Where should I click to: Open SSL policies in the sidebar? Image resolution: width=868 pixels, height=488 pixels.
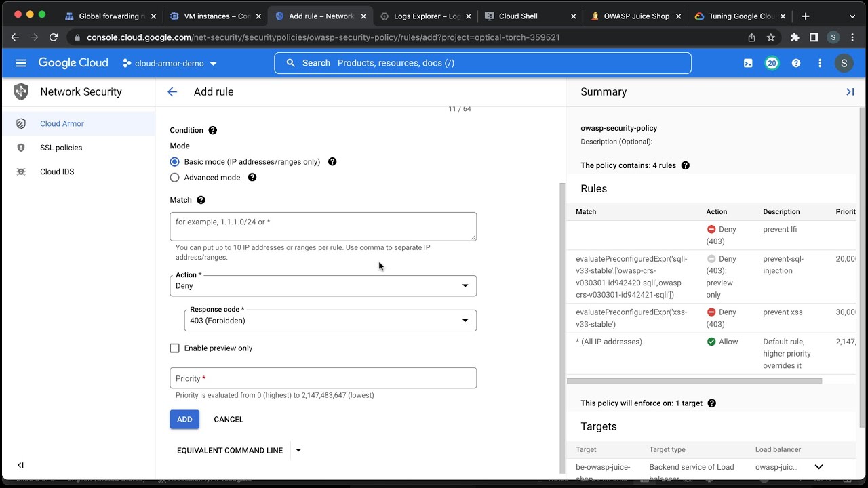coord(61,148)
